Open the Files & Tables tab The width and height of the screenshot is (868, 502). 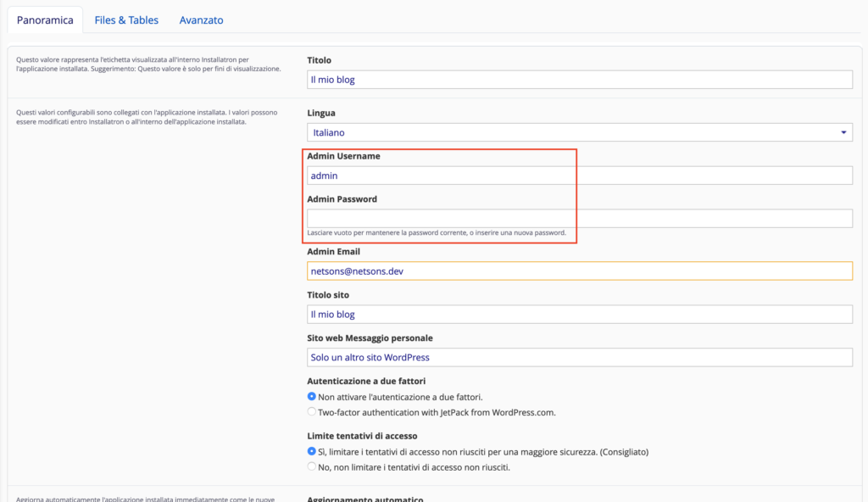pyautogui.click(x=126, y=20)
